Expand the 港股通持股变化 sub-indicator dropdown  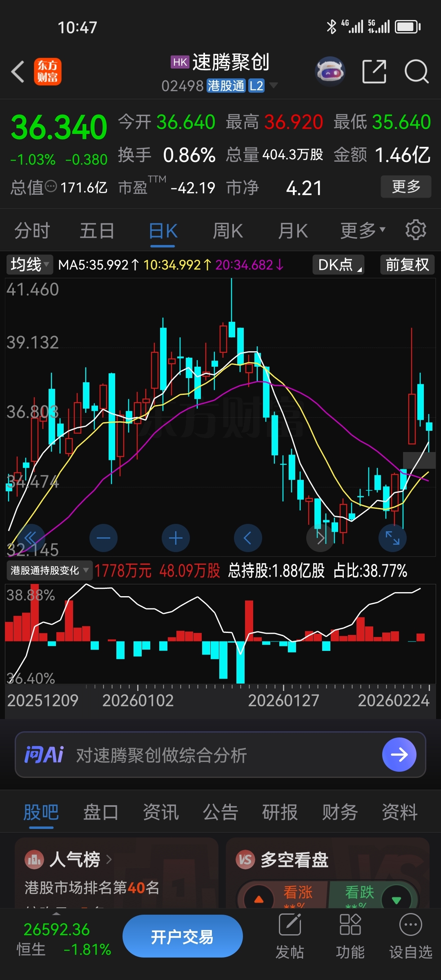[49, 570]
